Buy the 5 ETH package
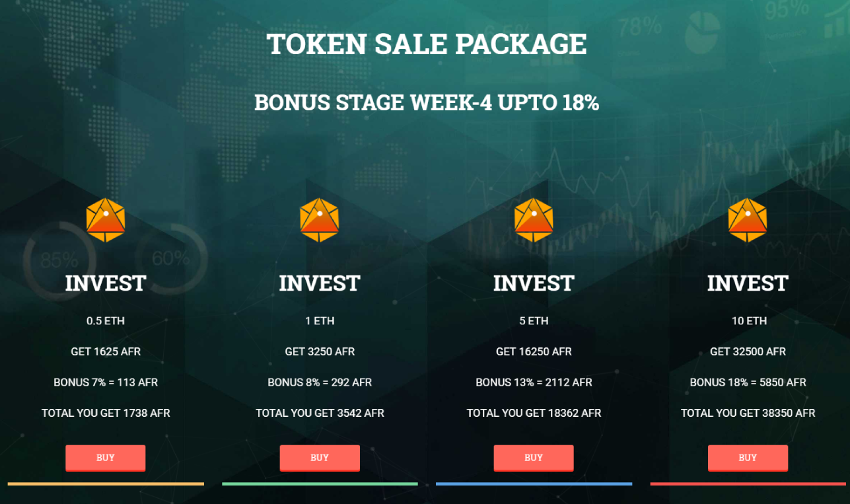This screenshot has height=504, width=850. pos(534,458)
